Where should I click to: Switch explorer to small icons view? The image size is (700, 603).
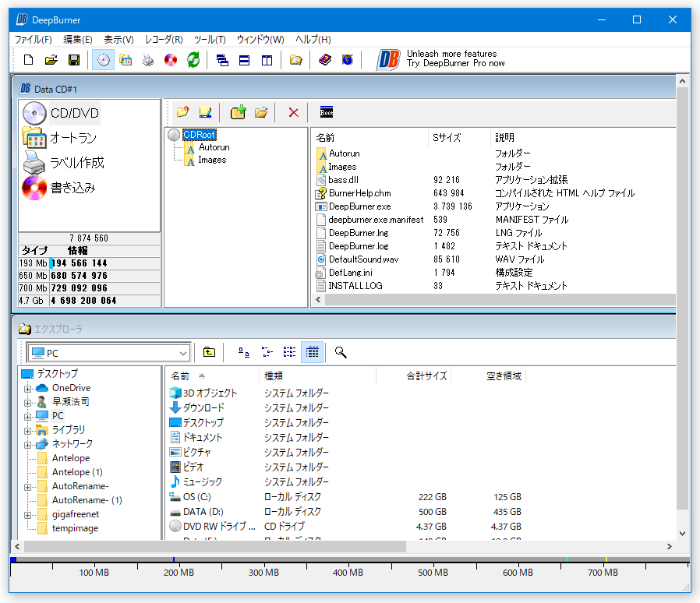coord(267,352)
